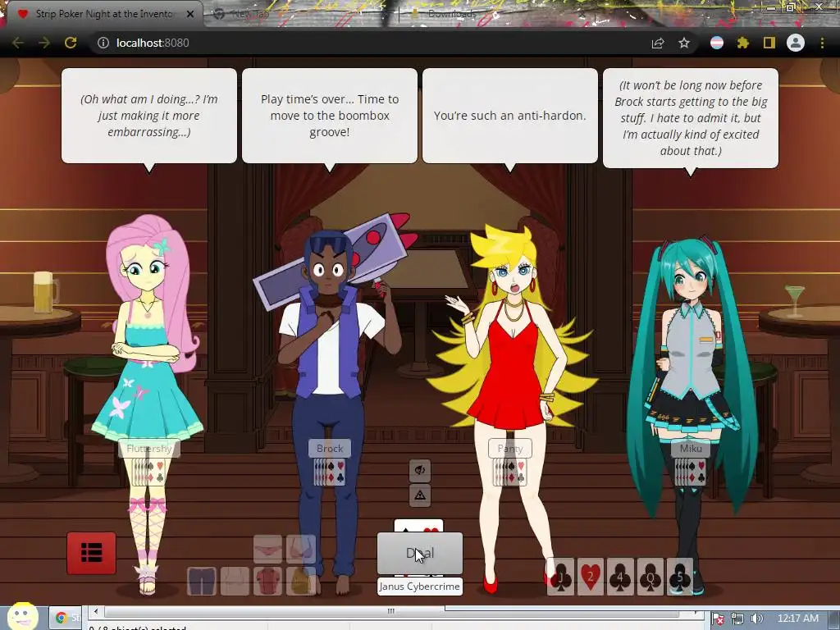
Task: Click the localhost:8080 address bar
Action: (x=370, y=43)
